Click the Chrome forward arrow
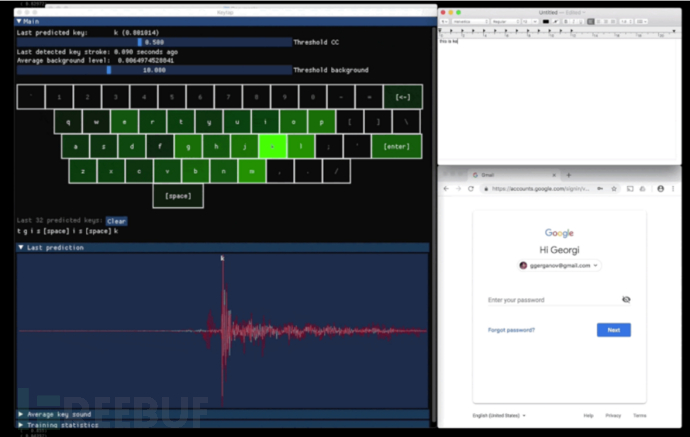 [x=458, y=189]
